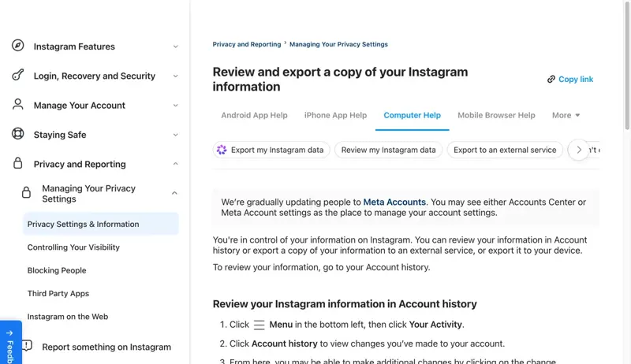Collapse Managing Your Privacy Settings chevron
Image resolution: width=631 pixels, height=364 pixels.
[x=174, y=193]
